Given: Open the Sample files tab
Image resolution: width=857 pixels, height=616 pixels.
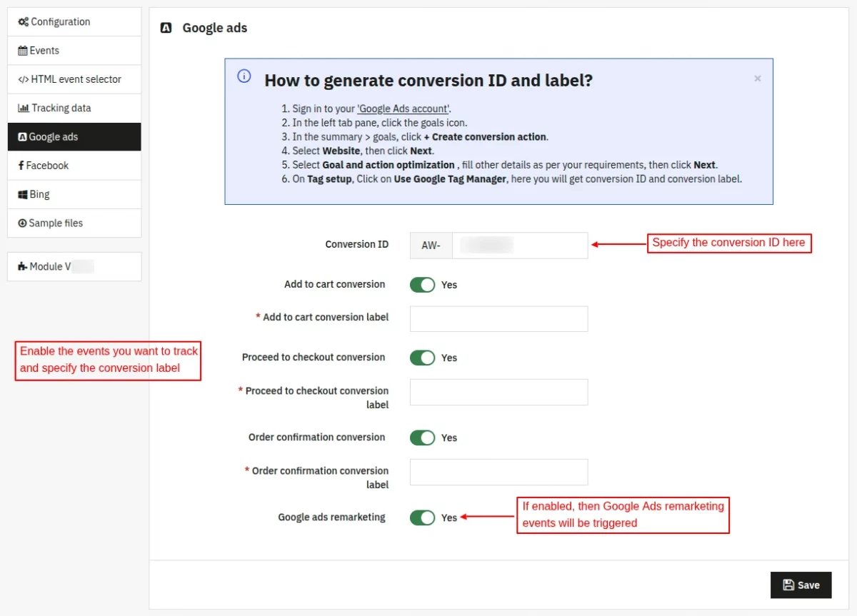Looking at the screenshot, I should coord(74,223).
